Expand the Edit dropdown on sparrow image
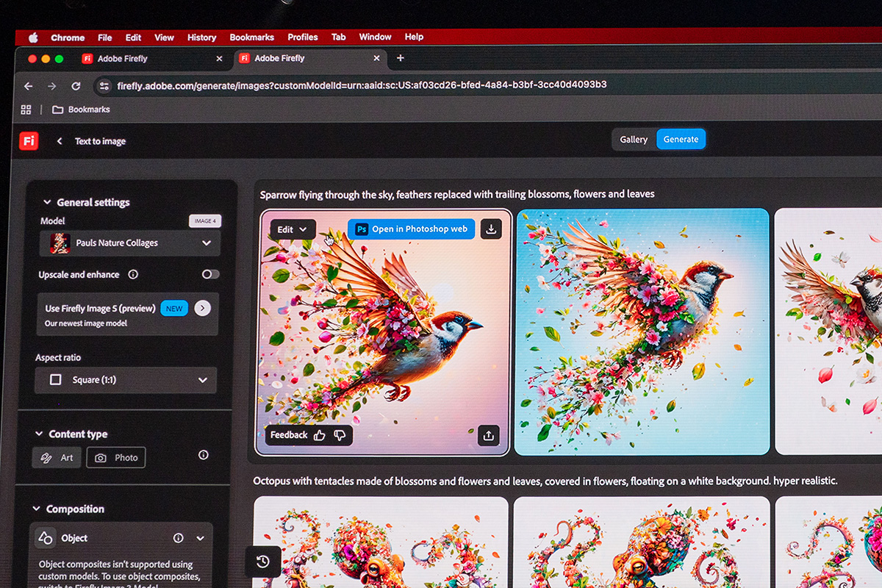The width and height of the screenshot is (882, 588). click(x=293, y=229)
